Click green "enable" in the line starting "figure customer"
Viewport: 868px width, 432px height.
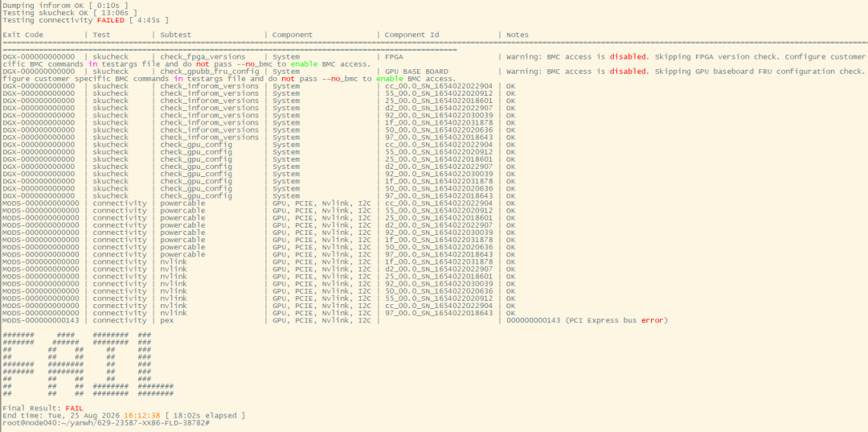point(389,79)
